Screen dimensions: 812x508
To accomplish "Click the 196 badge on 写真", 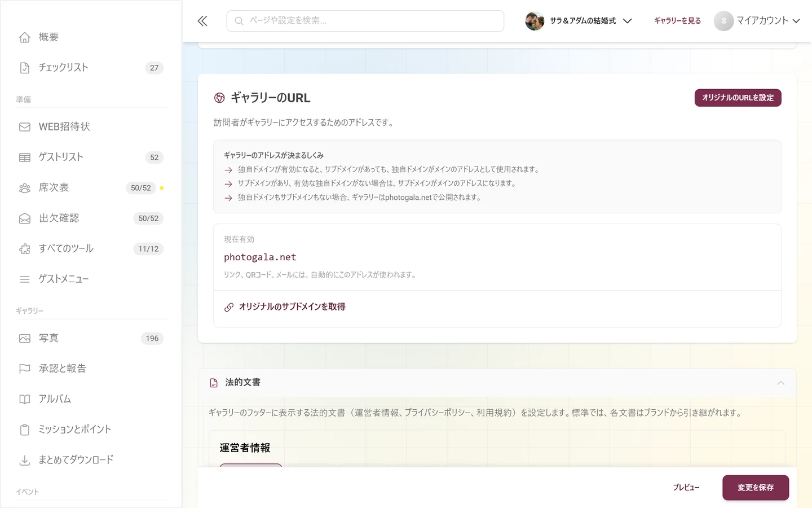I will (x=152, y=339).
